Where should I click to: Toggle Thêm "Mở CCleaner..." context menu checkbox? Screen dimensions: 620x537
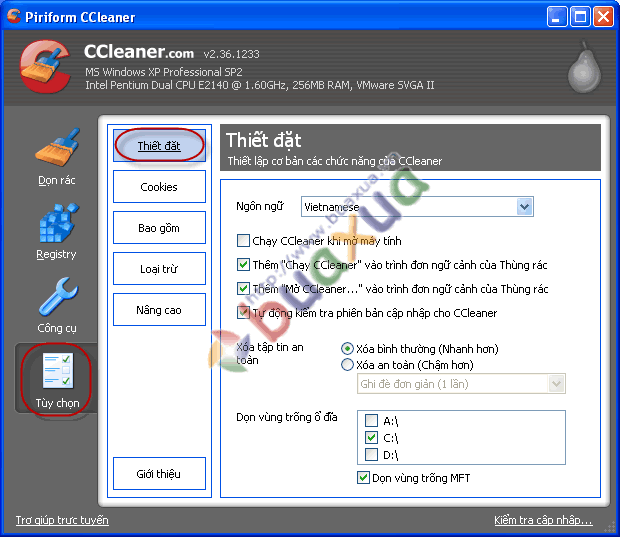pos(243,289)
